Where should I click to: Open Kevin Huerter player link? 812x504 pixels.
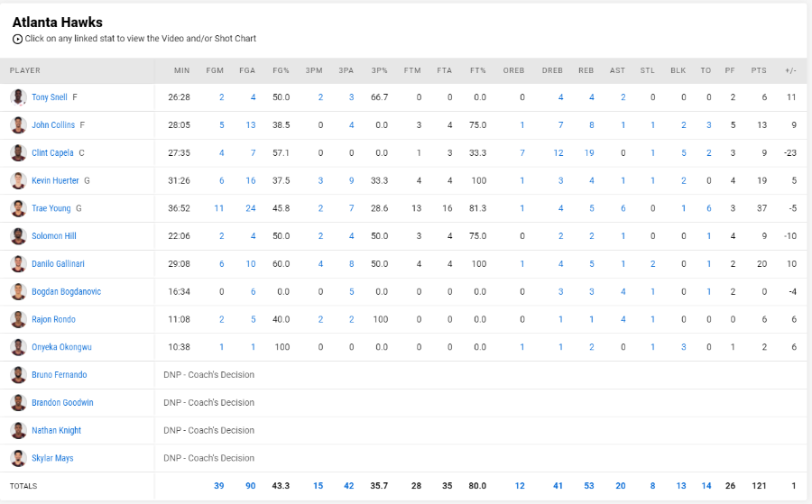tap(55, 180)
